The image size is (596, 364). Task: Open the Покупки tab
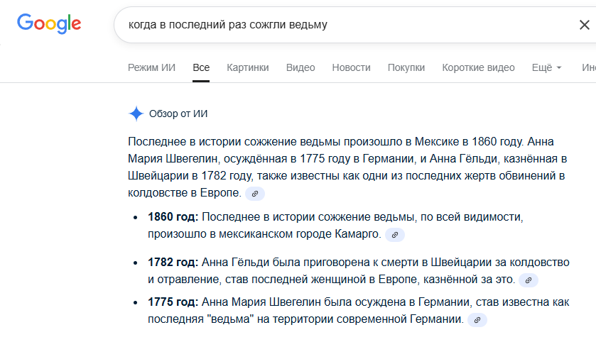[406, 67]
